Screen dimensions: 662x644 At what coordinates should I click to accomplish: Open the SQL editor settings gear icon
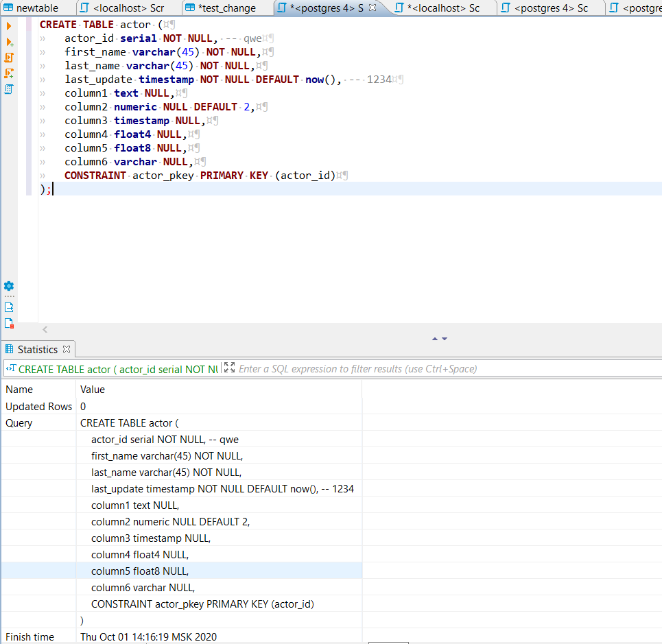point(9,287)
